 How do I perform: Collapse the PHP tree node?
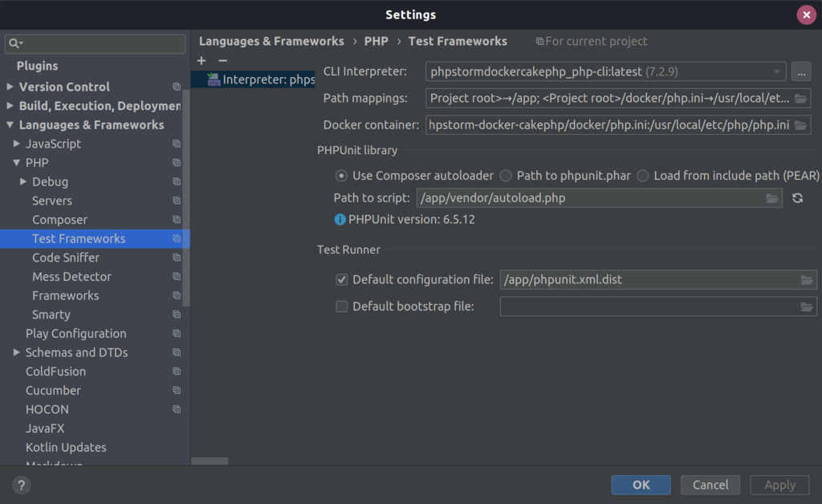[16, 162]
